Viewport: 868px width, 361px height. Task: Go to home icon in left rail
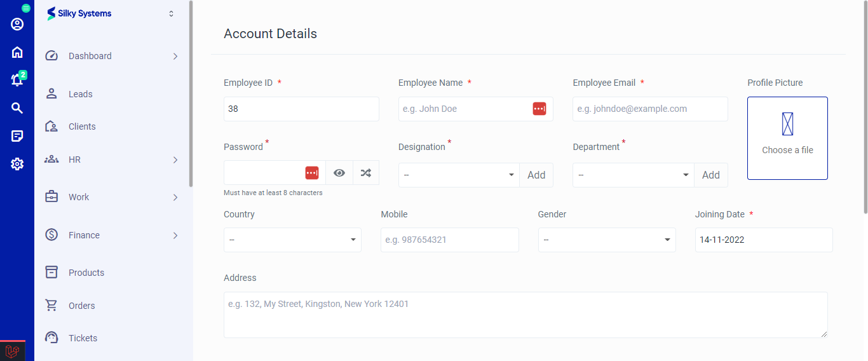17,52
